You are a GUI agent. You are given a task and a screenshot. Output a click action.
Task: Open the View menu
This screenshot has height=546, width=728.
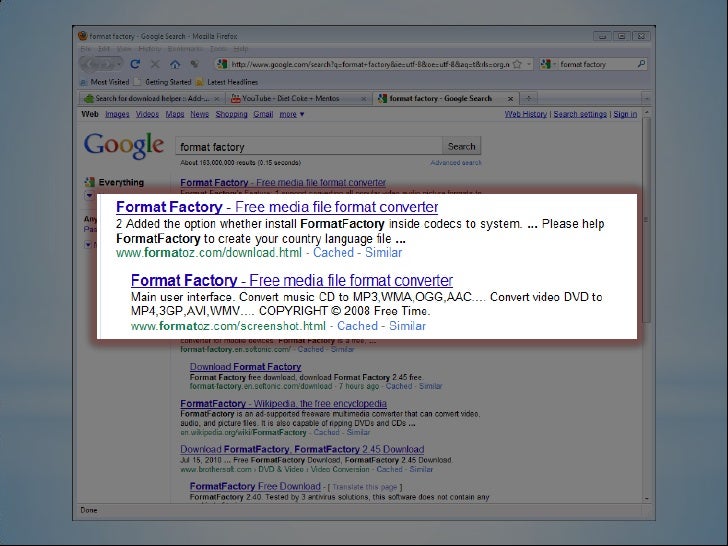coord(124,49)
